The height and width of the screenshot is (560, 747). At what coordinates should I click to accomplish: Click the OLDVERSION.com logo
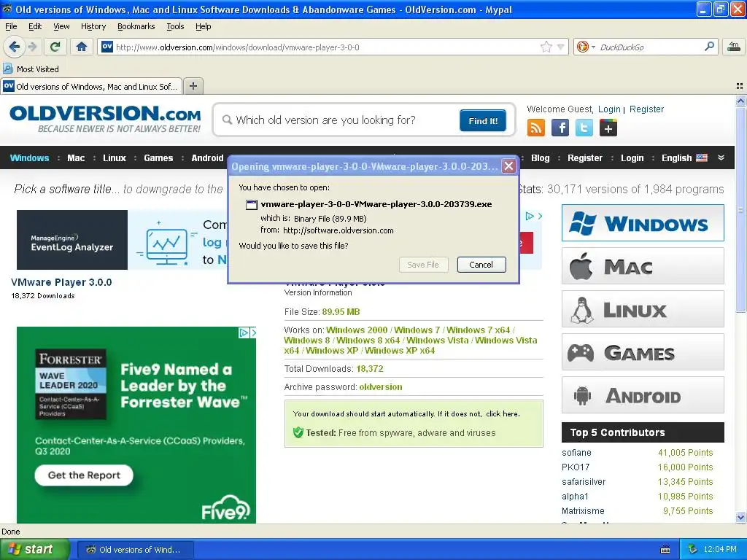pyautogui.click(x=105, y=119)
